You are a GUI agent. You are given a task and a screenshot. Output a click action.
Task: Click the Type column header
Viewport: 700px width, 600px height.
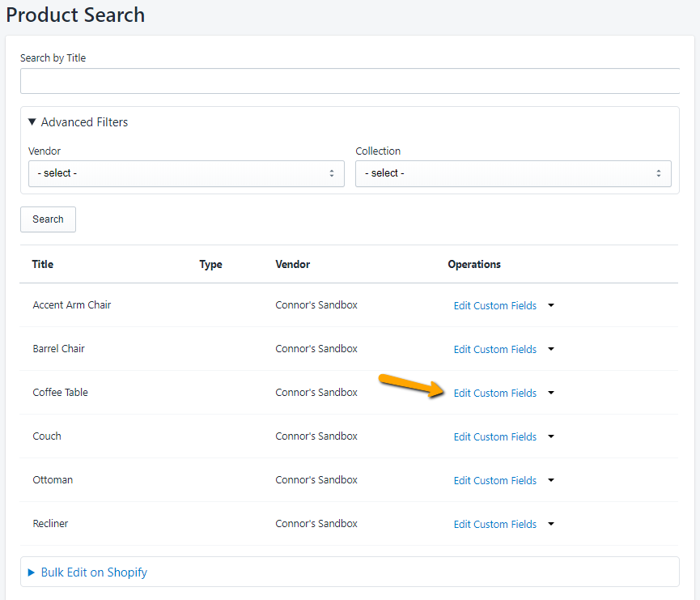(x=210, y=265)
